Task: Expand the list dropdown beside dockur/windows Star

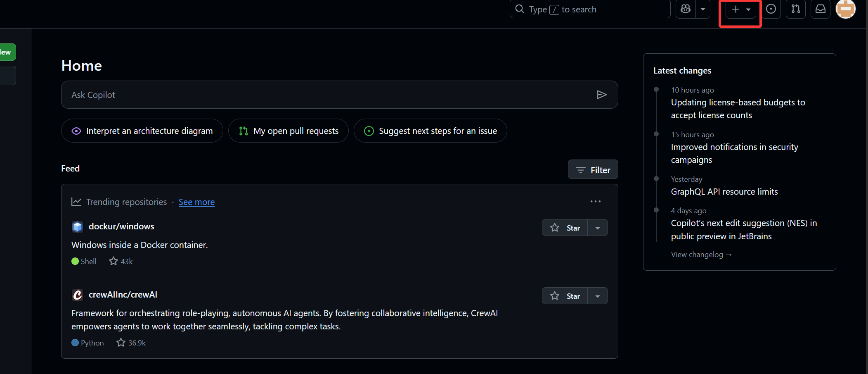Action: point(597,228)
